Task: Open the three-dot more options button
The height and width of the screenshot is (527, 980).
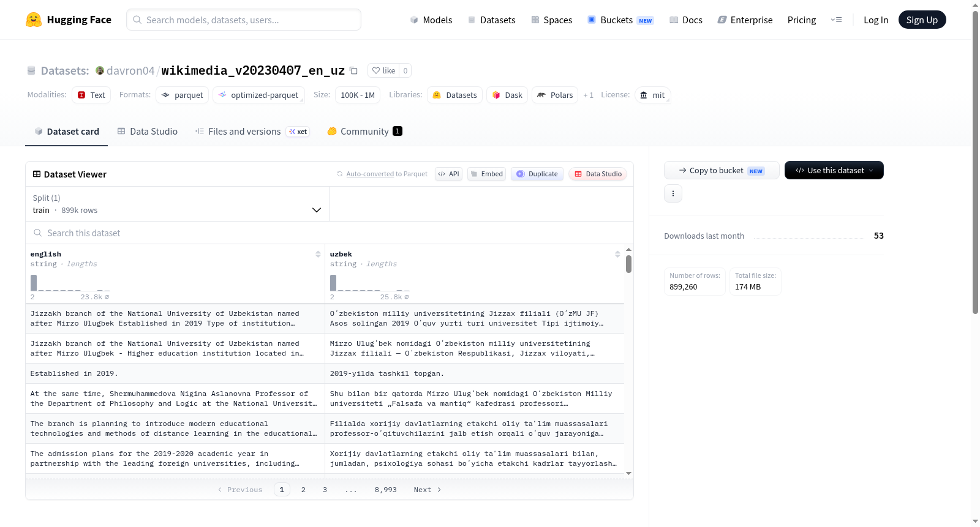Action: pyautogui.click(x=673, y=193)
